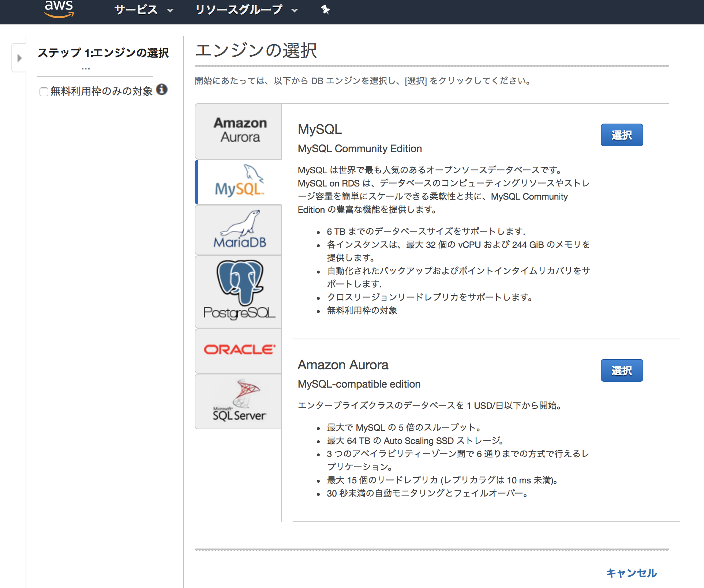
Task: Click the クロスリージョンリードレプリカ bullet text
Action: click(430, 297)
